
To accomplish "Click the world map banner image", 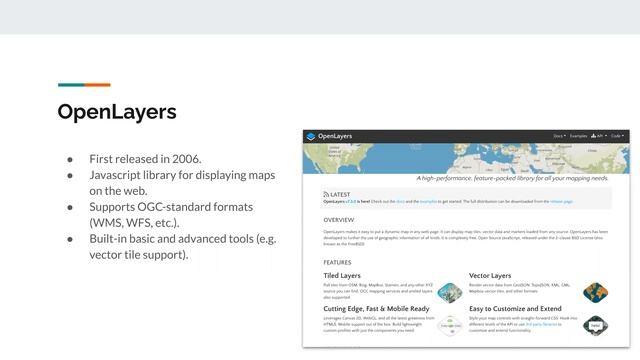I will [466, 158].
